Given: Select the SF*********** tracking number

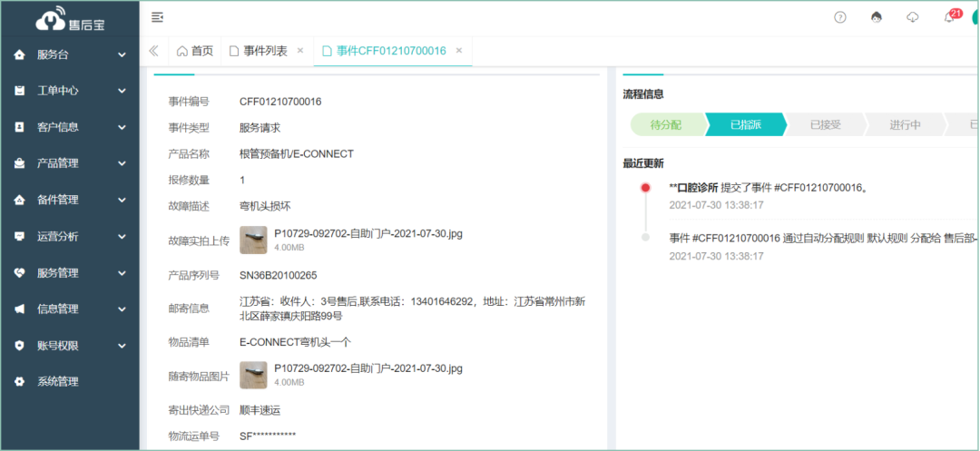Looking at the screenshot, I should [268, 436].
